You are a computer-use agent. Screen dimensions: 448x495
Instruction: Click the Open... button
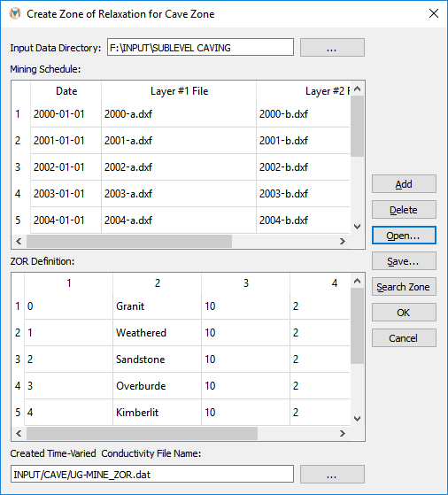point(404,236)
